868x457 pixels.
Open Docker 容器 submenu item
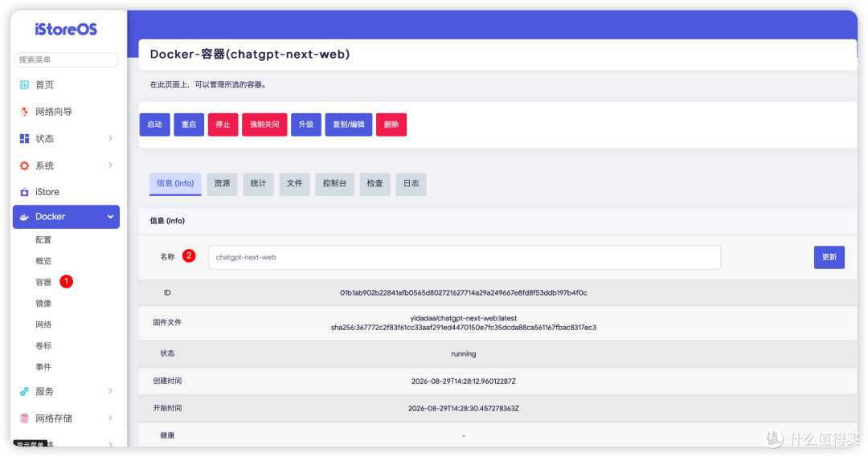pos(43,282)
